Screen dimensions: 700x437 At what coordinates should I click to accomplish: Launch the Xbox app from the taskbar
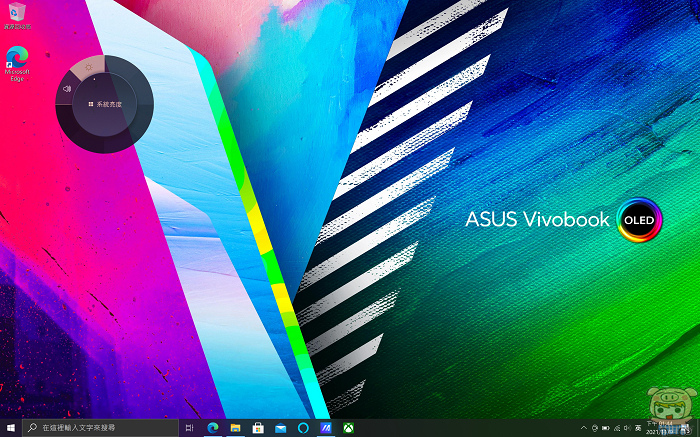coord(349,428)
